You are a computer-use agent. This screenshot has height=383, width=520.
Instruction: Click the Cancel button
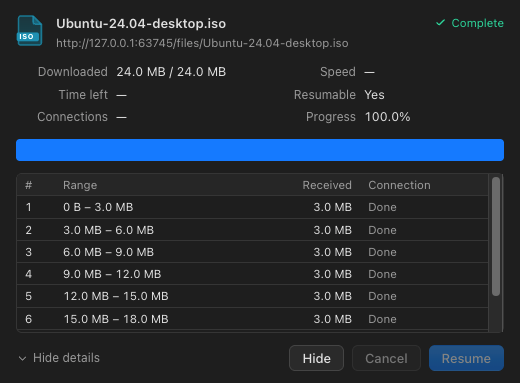pyautogui.click(x=386, y=358)
